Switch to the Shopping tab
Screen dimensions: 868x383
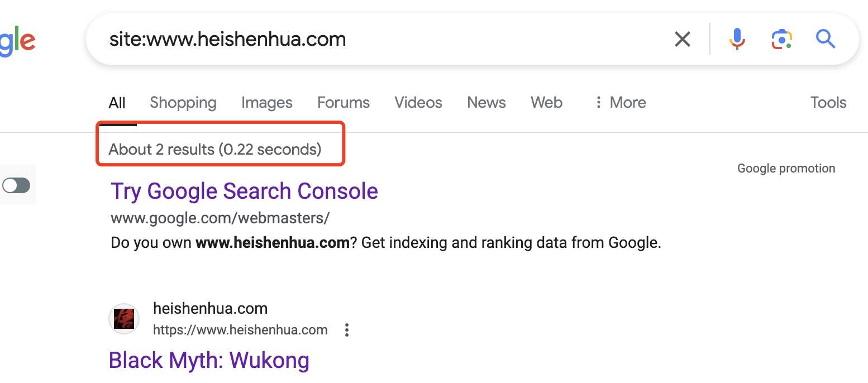pyautogui.click(x=183, y=103)
